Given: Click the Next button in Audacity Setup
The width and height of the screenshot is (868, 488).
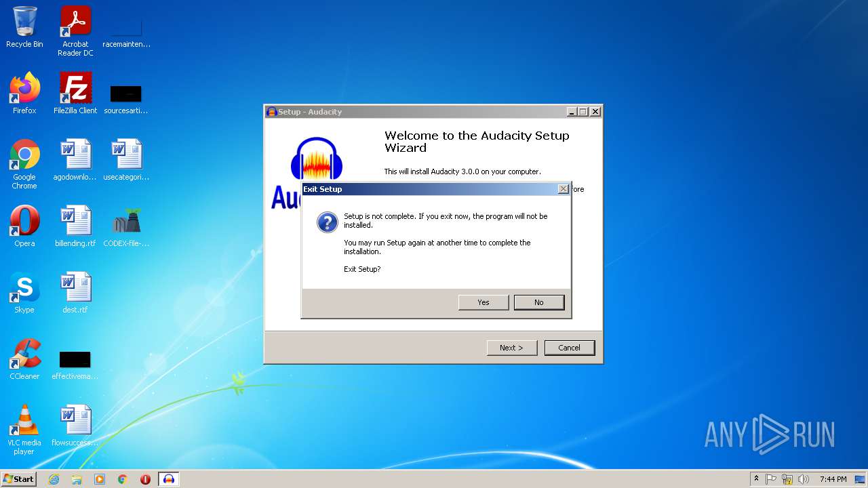Looking at the screenshot, I should tap(512, 348).
